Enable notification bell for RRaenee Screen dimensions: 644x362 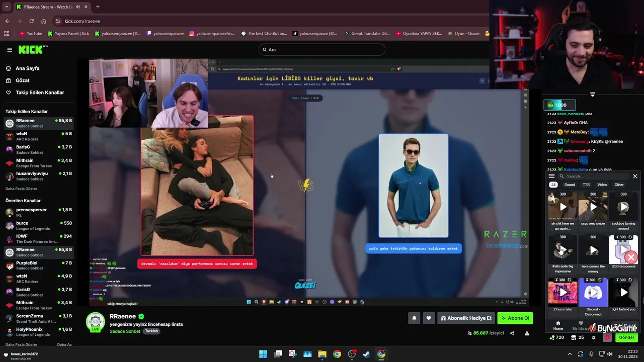(x=414, y=318)
